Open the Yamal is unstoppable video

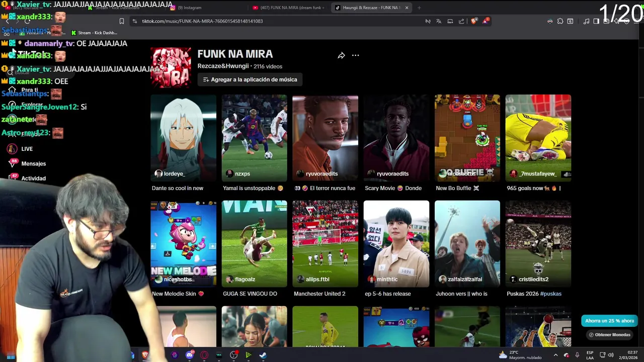click(x=255, y=138)
